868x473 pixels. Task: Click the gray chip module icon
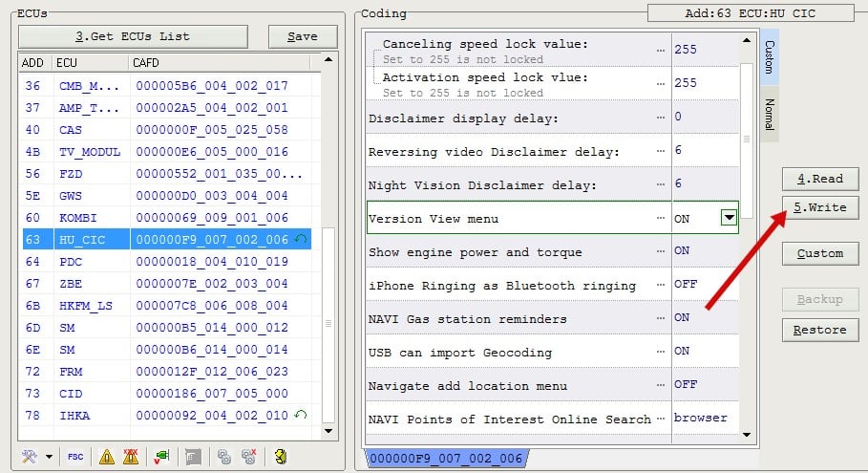point(193,457)
